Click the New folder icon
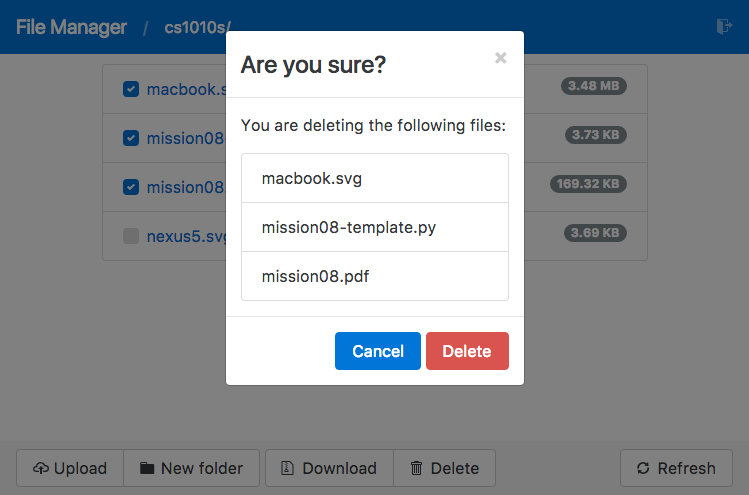The image size is (749, 495). click(147, 468)
